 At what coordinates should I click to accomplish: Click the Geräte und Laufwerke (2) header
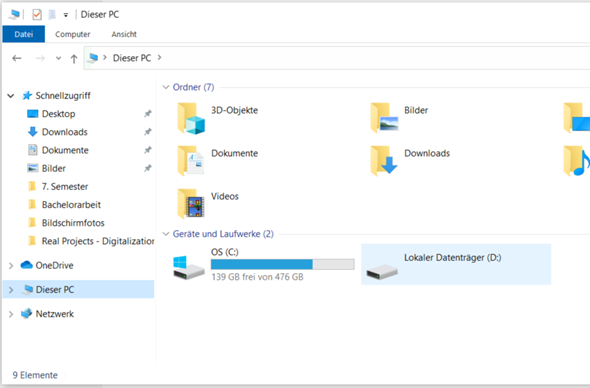223,234
